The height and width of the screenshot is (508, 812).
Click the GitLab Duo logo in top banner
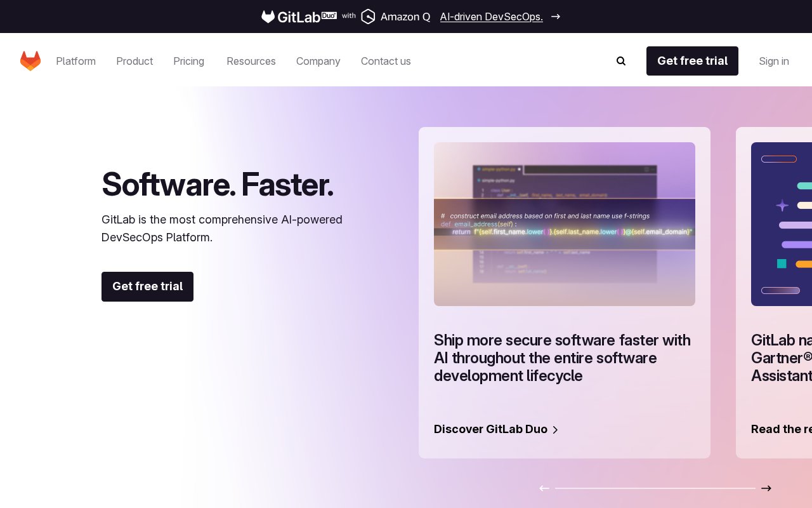click(299, 17)
